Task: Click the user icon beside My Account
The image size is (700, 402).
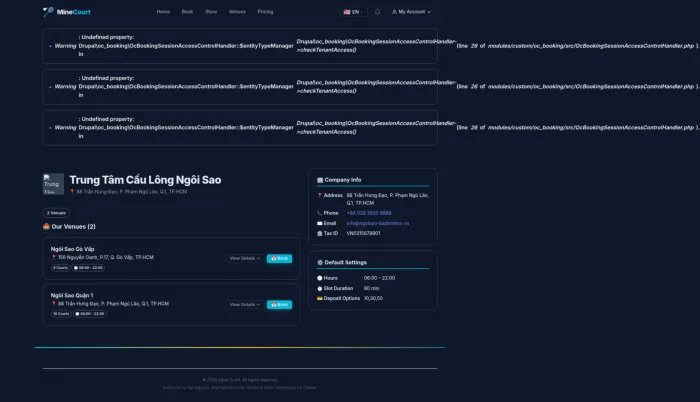Action: click(394, 12)
